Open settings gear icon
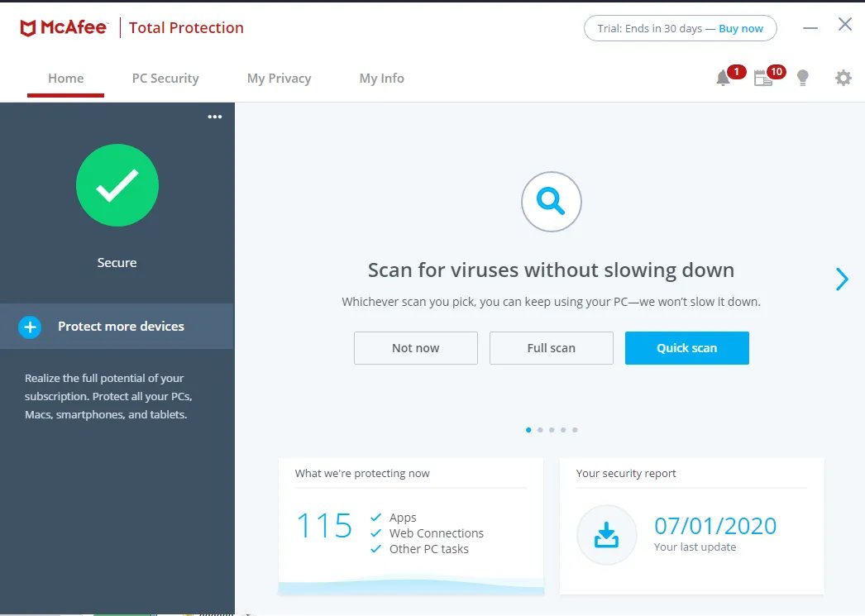The width and height of the screenshot is (865, 616). 843,79
